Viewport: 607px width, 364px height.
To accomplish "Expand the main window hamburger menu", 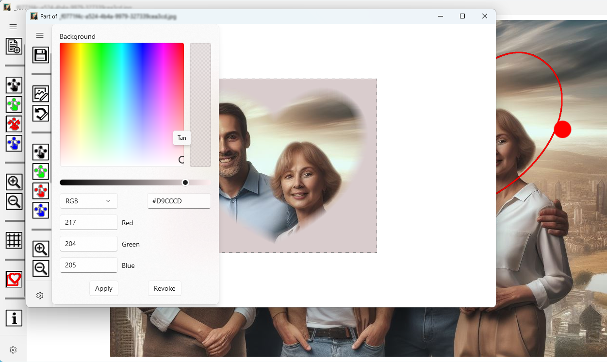I will coord(13,27).
